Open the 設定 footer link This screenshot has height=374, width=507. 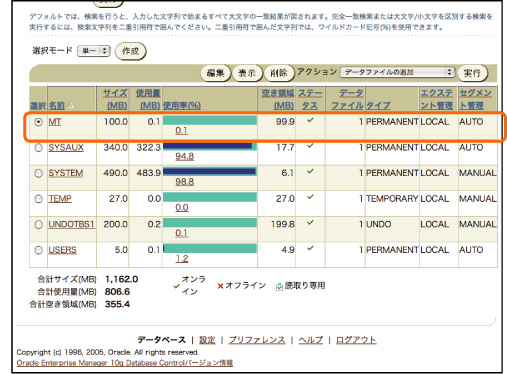[x=207, y=340]
